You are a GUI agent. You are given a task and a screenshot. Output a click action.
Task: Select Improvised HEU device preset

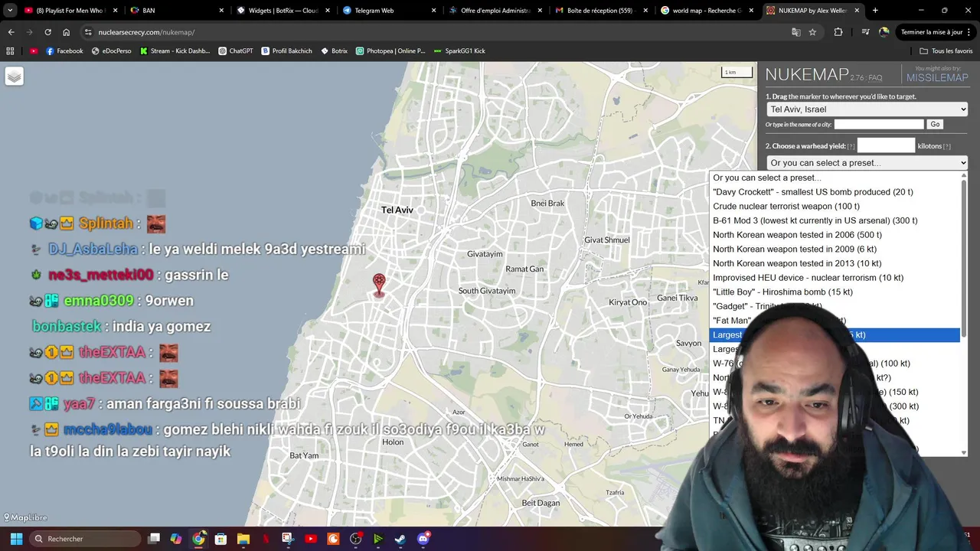835,278
